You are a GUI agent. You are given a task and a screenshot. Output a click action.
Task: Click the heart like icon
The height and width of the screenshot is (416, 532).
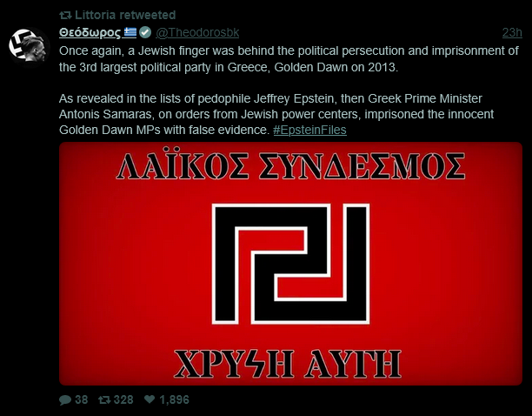[150, 399]
